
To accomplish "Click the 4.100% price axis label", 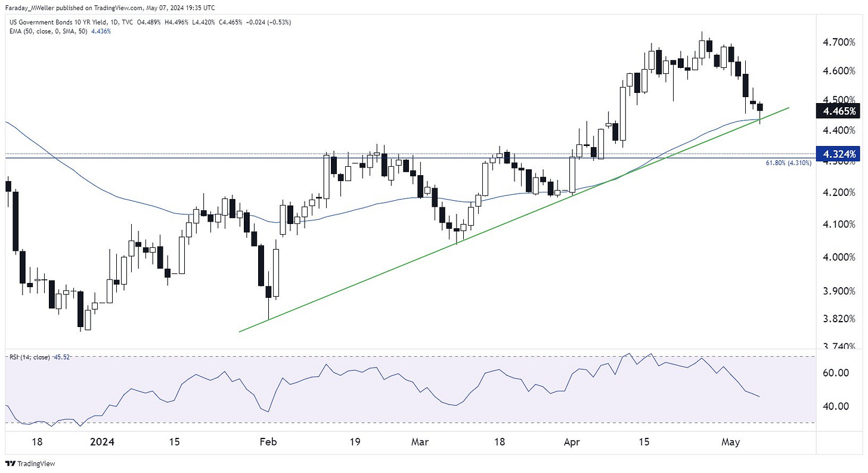I will [x=839, y=225].
